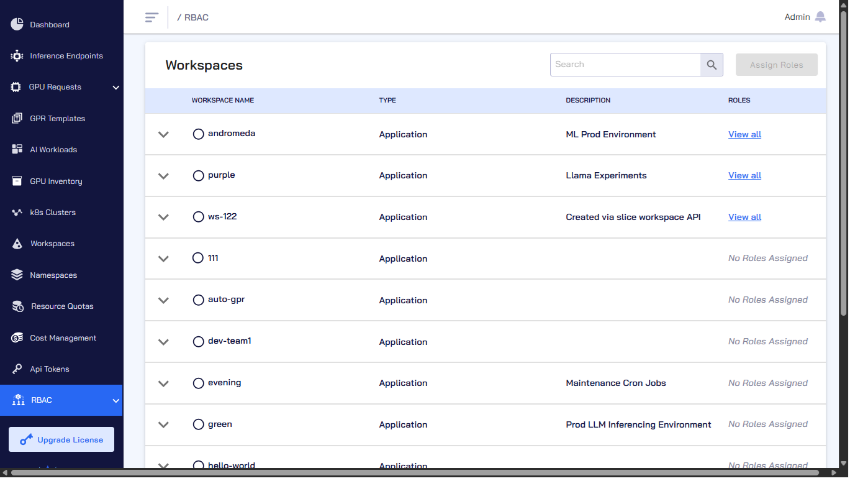The height and width of the screenshot is (486, 868).
Task: Expand the green row chevron
Action: (x=163, y=425)
